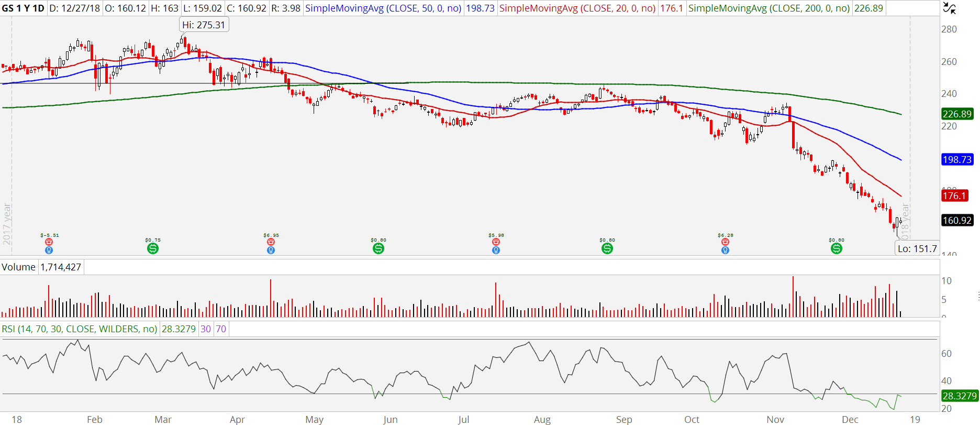Select the SimpleMovingAvg 200 study label
Image resolution: width=980 pixels, height=425 pixels.
coord(769,8)
